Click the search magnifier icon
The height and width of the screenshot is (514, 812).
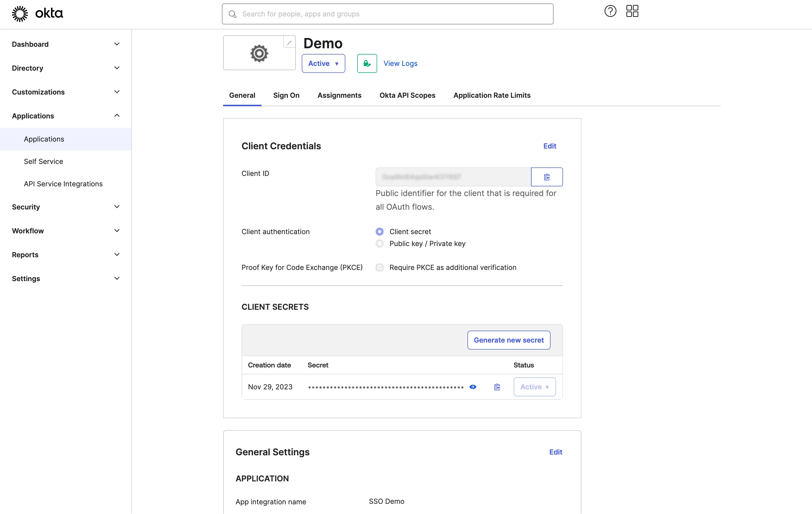coord(232,14)
